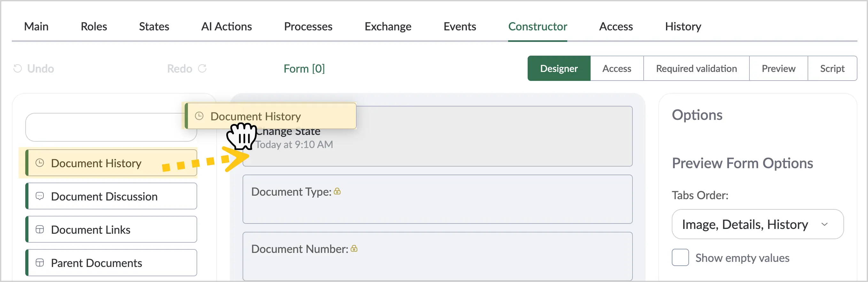Click the Undo arrow icon
Viewport: 868px width, 282px height.
tap(18, 68)
